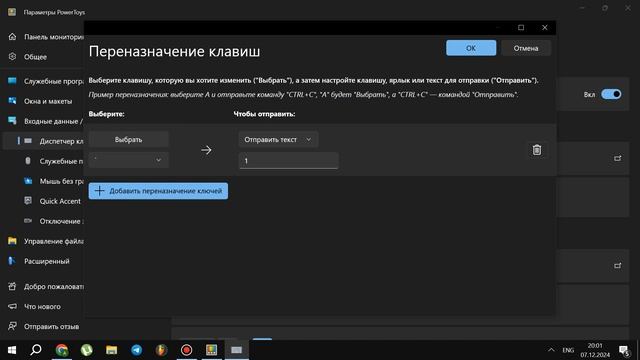Viewport: 640px width, 360px height.
Task: Open Что нового in the sidebar
Action: click(x=43, y=307)
